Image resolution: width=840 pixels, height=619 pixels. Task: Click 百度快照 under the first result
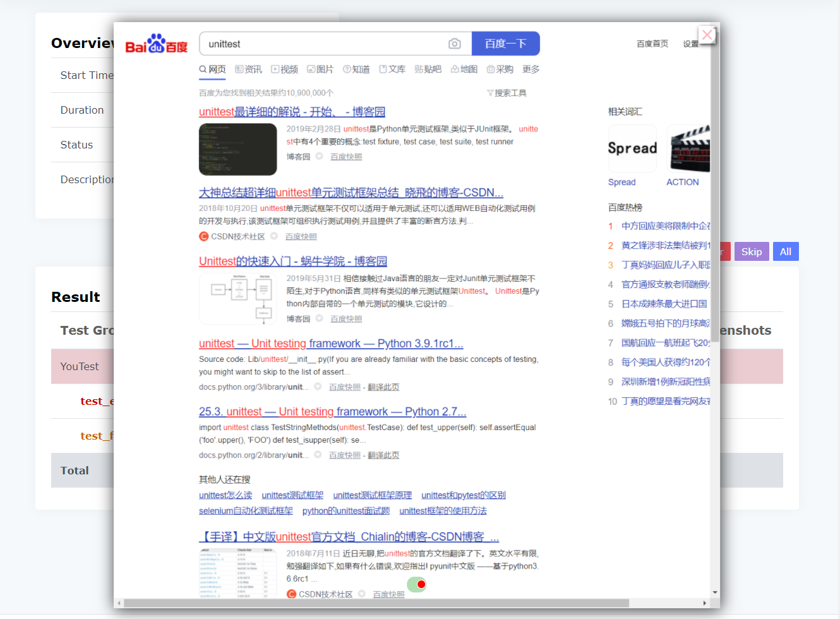346,157
